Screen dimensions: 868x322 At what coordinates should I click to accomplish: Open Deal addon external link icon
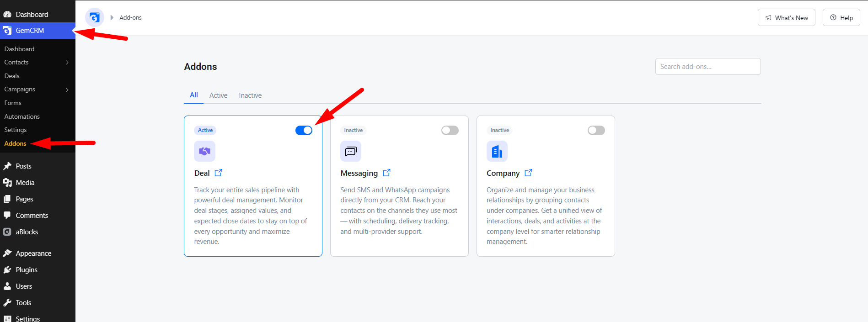[x=219, y=173]
